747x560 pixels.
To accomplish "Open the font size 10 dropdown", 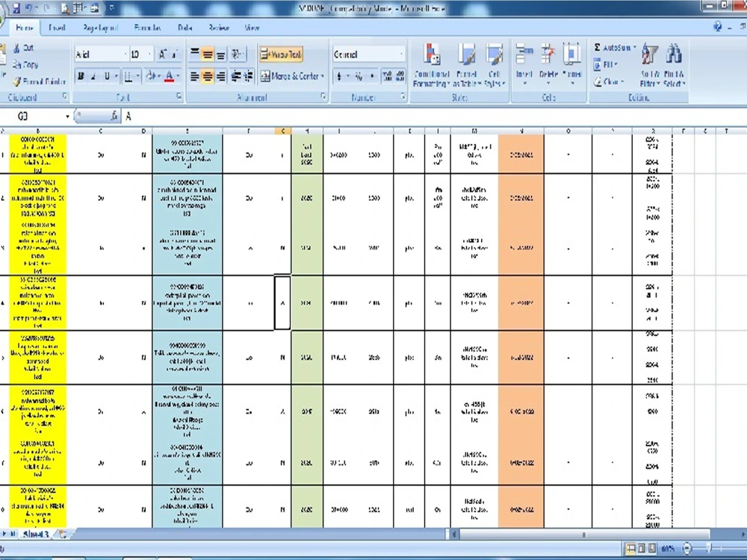I will click(x=149, y=55).
